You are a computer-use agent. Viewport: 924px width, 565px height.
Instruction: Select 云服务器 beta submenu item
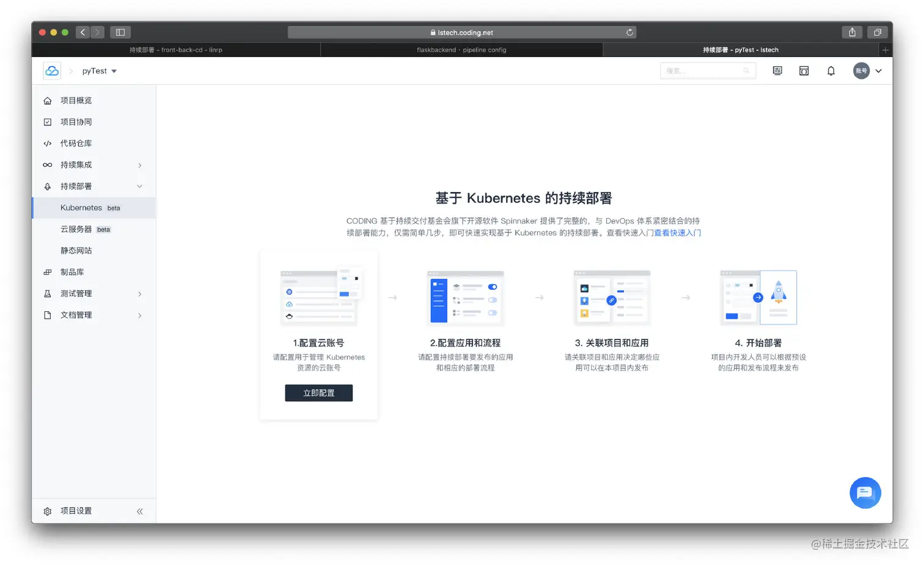(x=94, y=229)
